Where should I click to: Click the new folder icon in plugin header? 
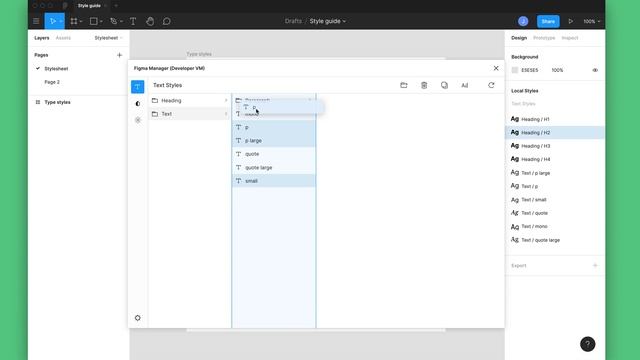(x=404, y=85)
